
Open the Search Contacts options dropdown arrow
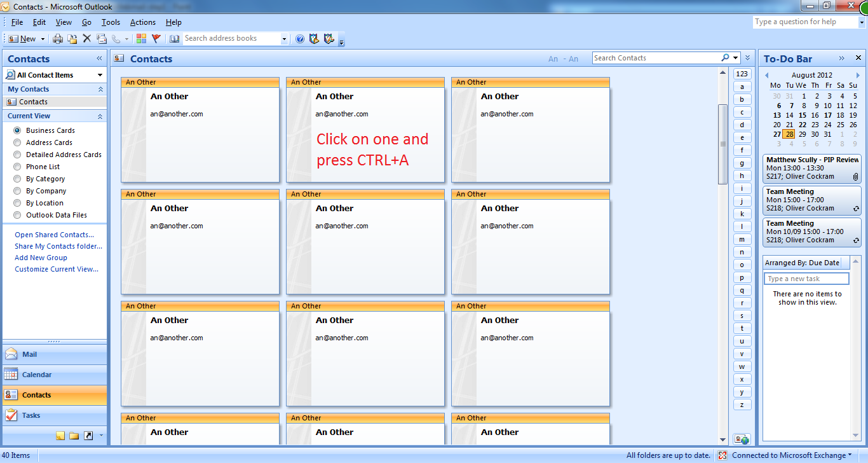[x=735, y=58]
